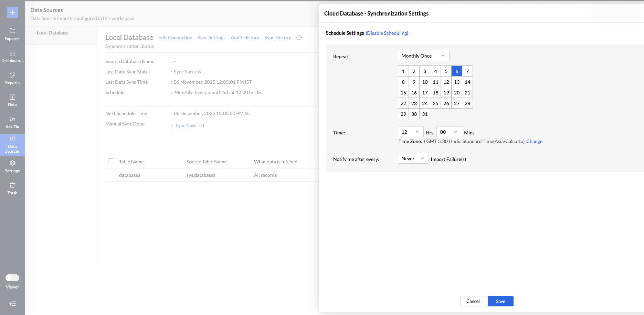
Task: Click Change time zone link
Action: point(534,141)
